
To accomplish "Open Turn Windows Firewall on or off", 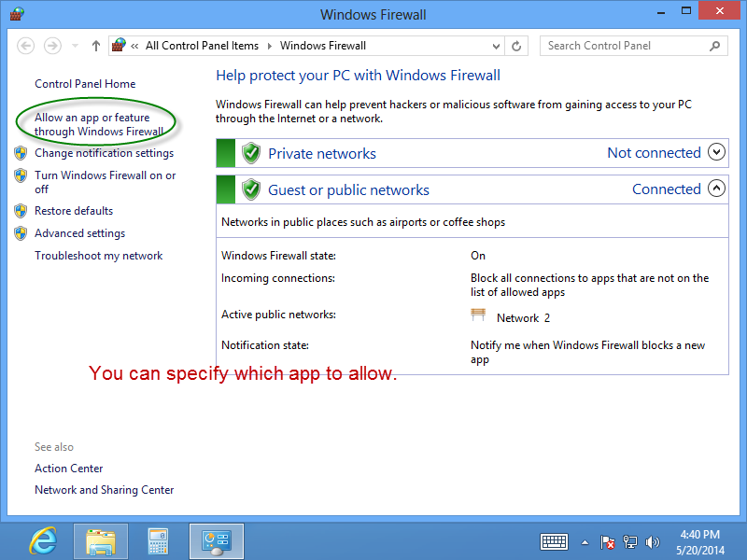I will [106, 182].
